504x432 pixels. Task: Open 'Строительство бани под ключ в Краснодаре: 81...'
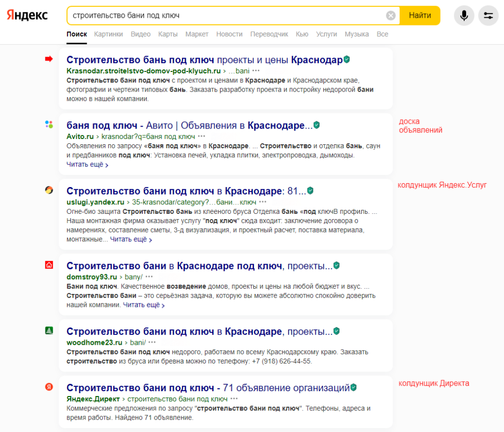[x=186, y=191]
